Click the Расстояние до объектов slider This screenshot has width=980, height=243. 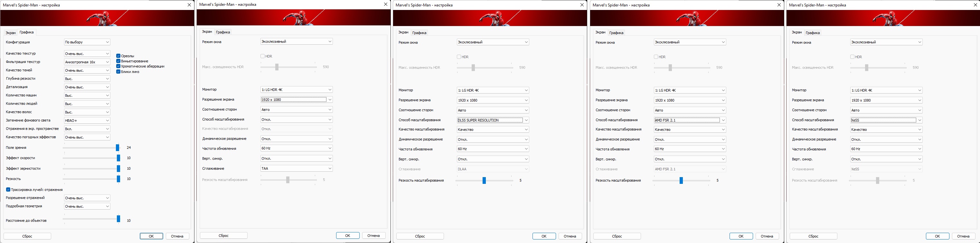click(x=91, y=219)
